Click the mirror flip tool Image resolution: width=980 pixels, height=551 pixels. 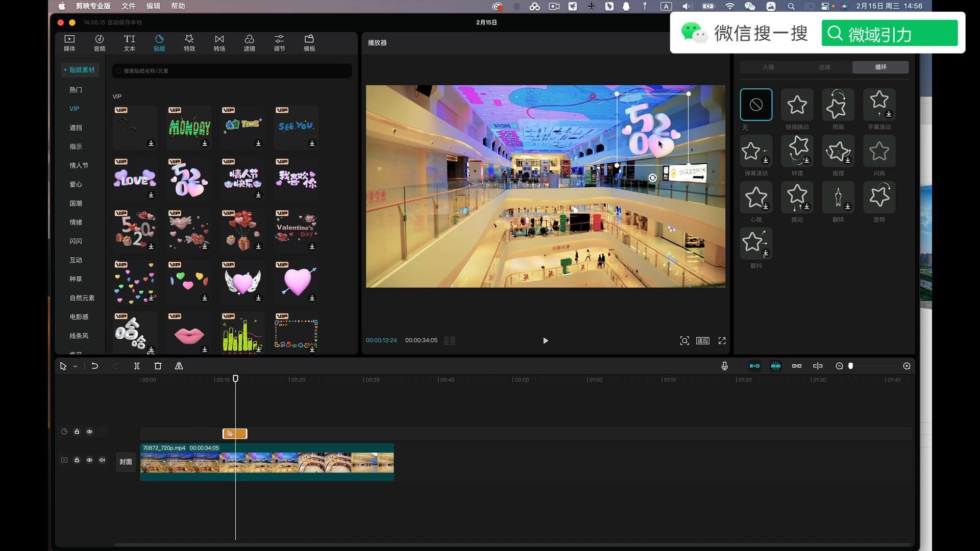[x=179, y=366]
